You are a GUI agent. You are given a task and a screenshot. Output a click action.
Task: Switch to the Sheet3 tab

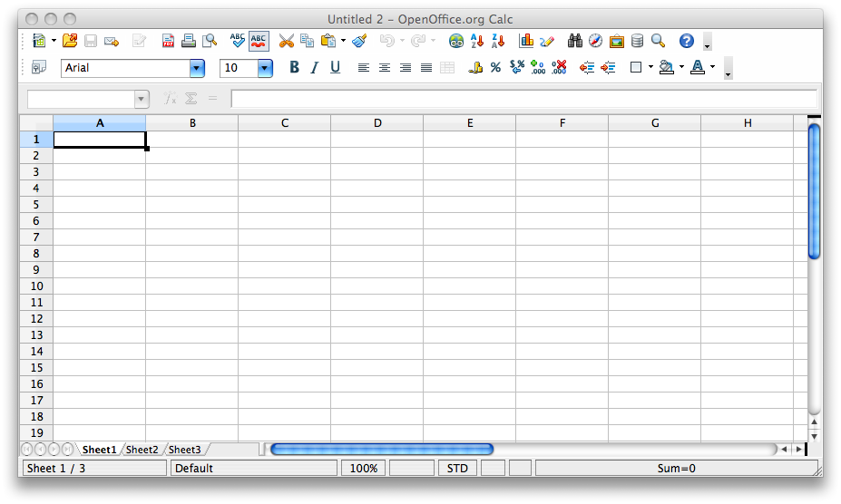(x=184, y=450)
